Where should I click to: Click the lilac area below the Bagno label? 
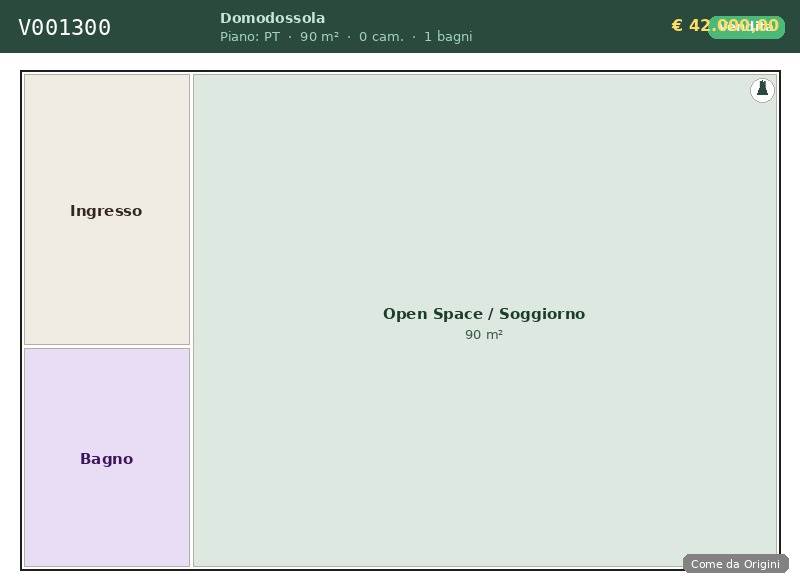[x=106, y=520]
